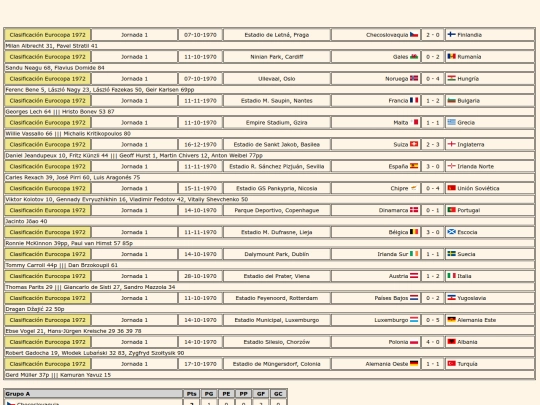
Task: Click the Rumanía flag icon
Action: [x=451, y=56]
